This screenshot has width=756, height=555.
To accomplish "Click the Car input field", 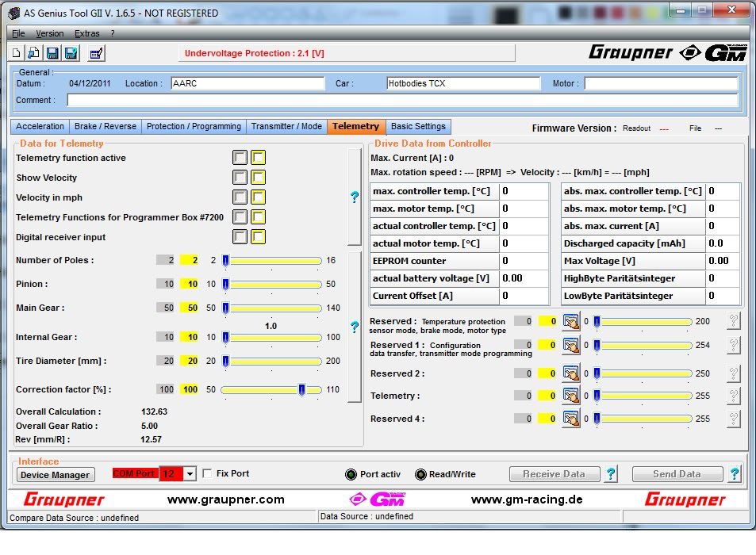I will (x=463, y=83).
